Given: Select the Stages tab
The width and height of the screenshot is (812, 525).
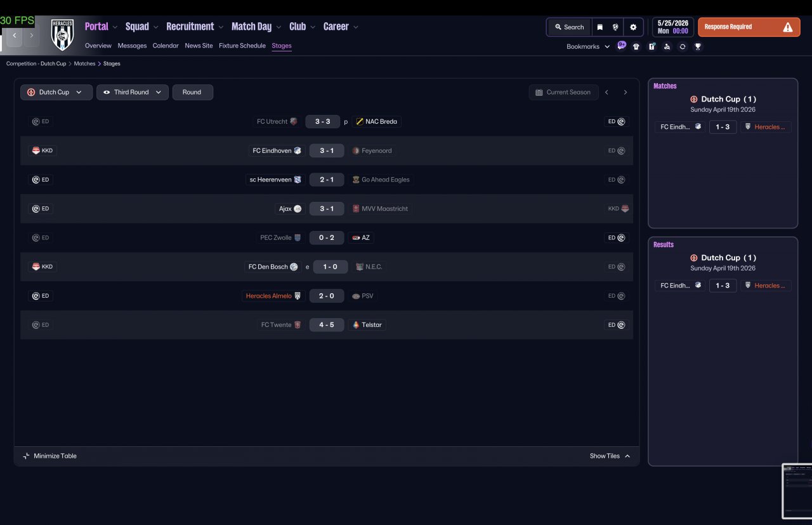Looking at the screenshot, I should click(x=282, y=46).
